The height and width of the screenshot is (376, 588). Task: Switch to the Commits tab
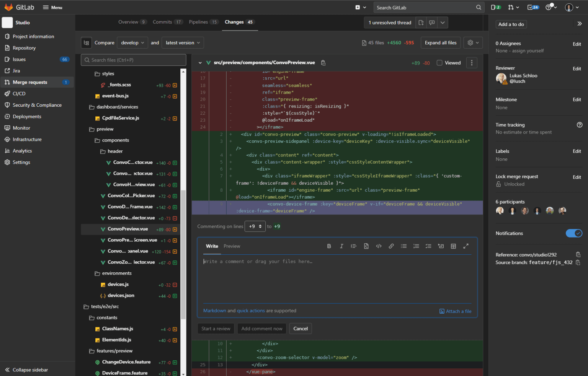(x=163, y=22)
